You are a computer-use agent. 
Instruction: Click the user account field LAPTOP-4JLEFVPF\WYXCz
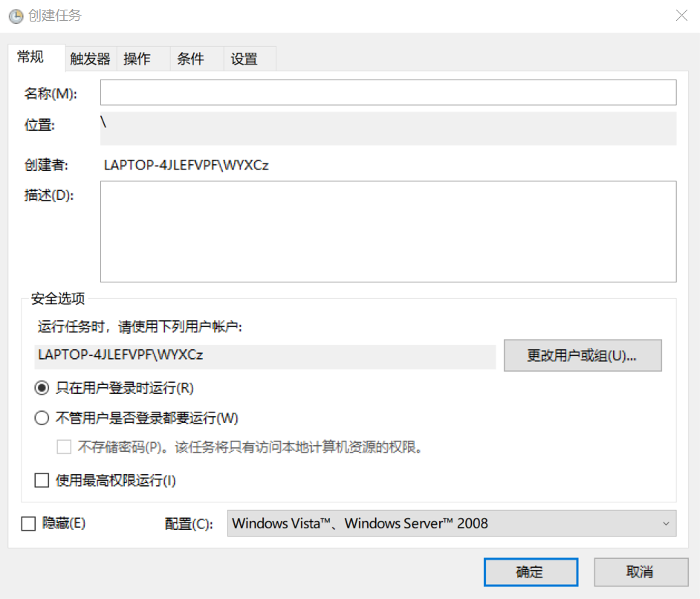point(265,356)
